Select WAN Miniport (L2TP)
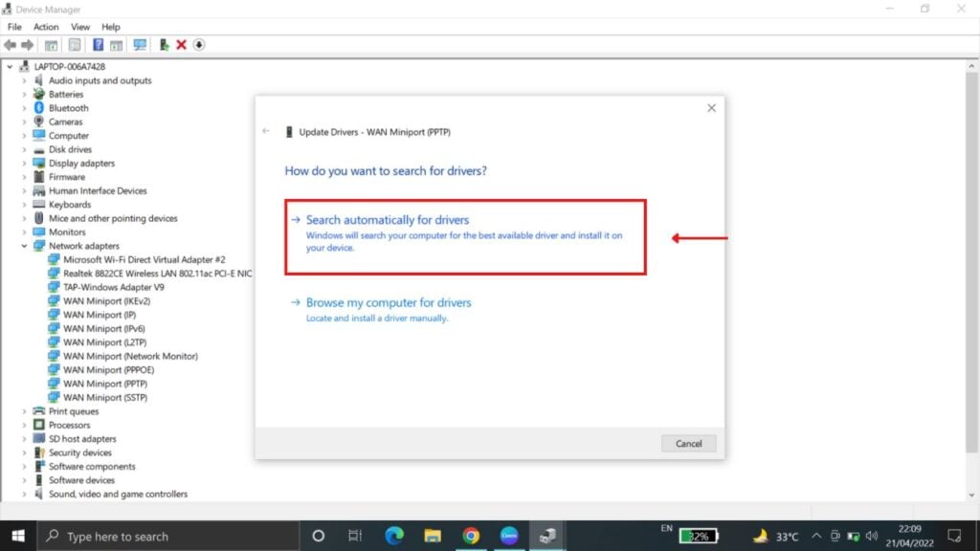This screenshot has width=980, height=551. click(x=105, y=342)
